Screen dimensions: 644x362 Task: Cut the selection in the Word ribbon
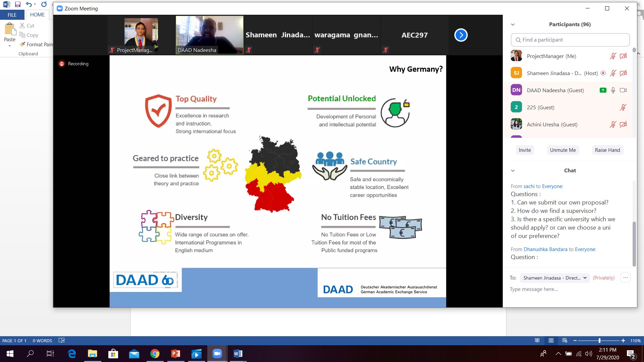point(27,26)
